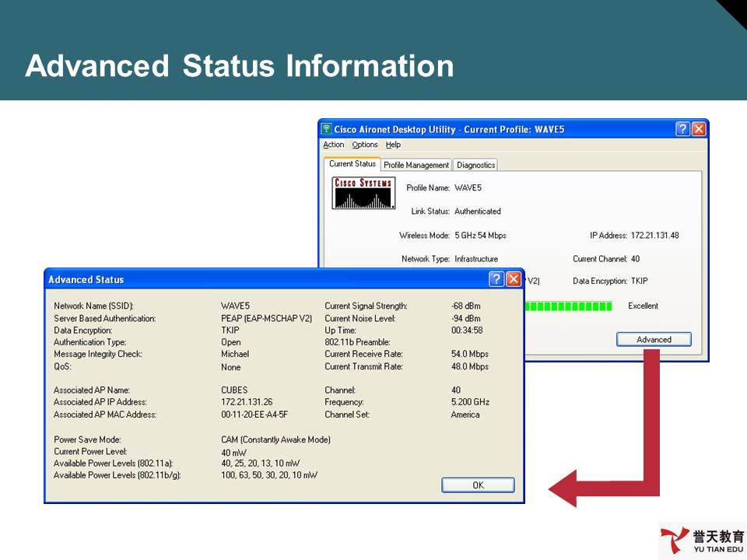
Task: Click the Frequency value 5.200 GHz
Action: pyautogui.click(x=470, y=402)
